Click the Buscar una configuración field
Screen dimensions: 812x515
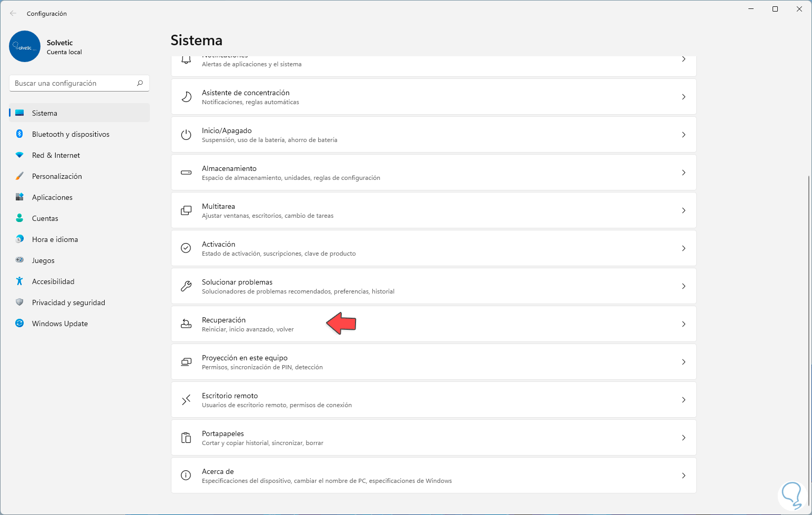point(74,83)
